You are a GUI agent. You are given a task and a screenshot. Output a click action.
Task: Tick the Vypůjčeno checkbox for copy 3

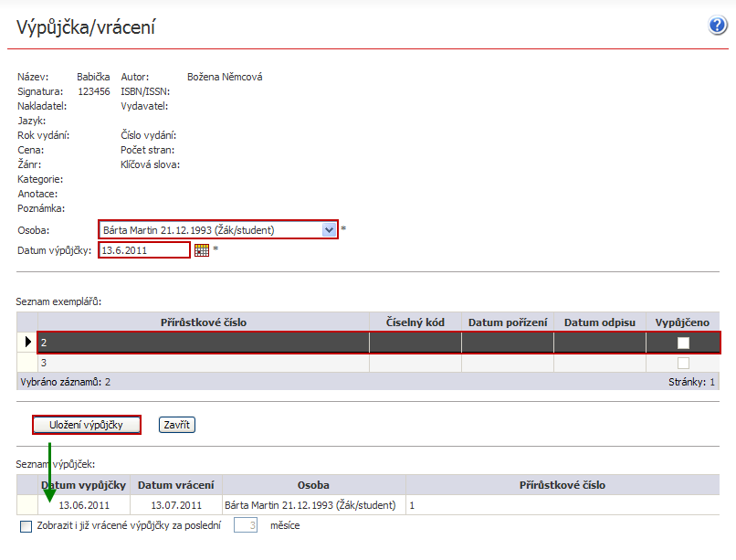point(683,363)
